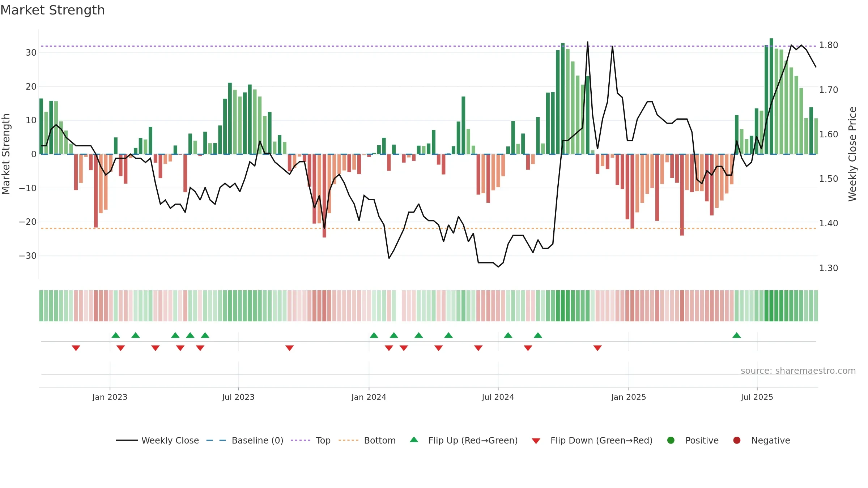Click the Jan 2024 date label
Image resolution: width=868 pixels, height=488 pixels.
coord(369,397)
